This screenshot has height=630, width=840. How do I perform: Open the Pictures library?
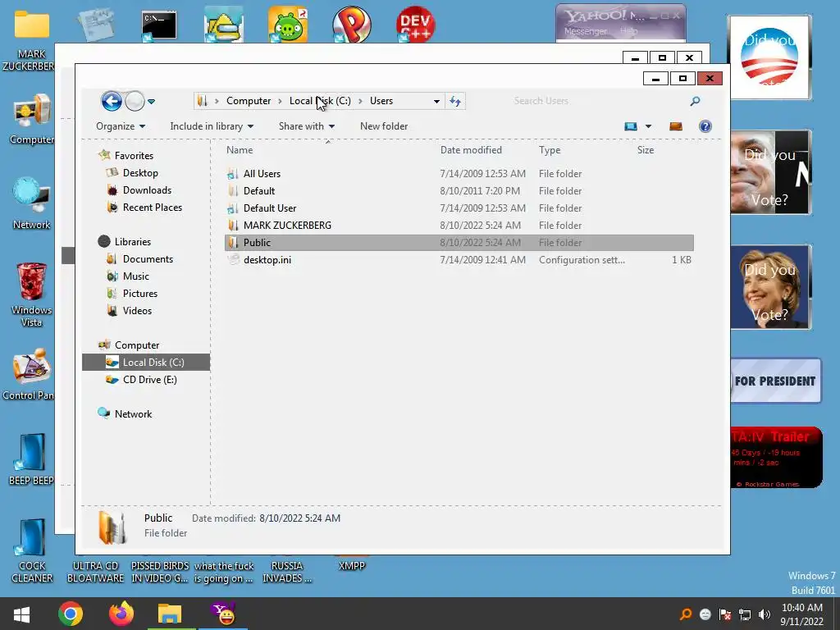pos(139,294)
